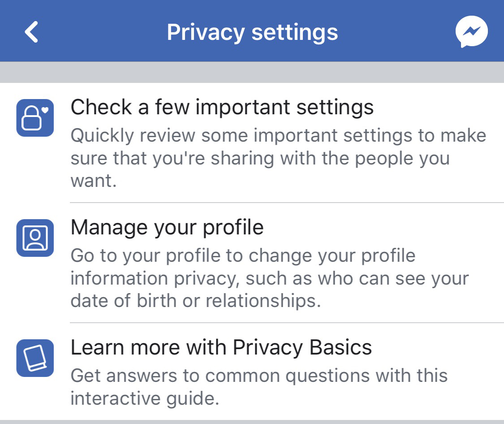Click the gray separator band under the header
The height and width of the screenshot is (424, 504).
click(252, 72)
